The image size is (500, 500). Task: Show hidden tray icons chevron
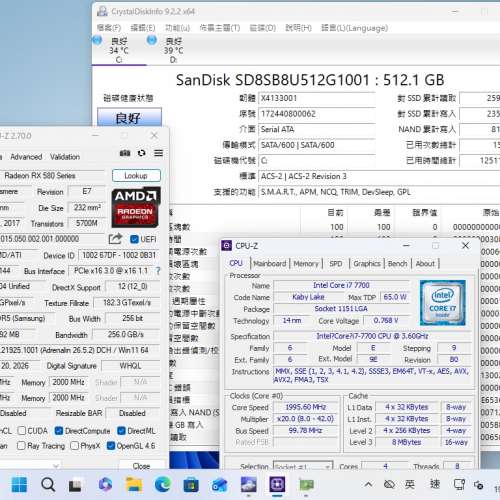click(x=368, y=484)
